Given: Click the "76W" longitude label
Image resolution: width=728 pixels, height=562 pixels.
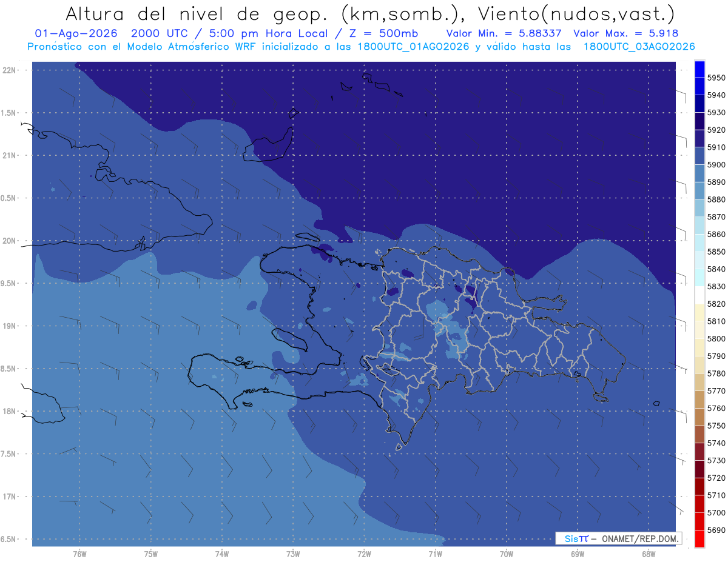Looking at the screenshot, I should coord(79,554).
